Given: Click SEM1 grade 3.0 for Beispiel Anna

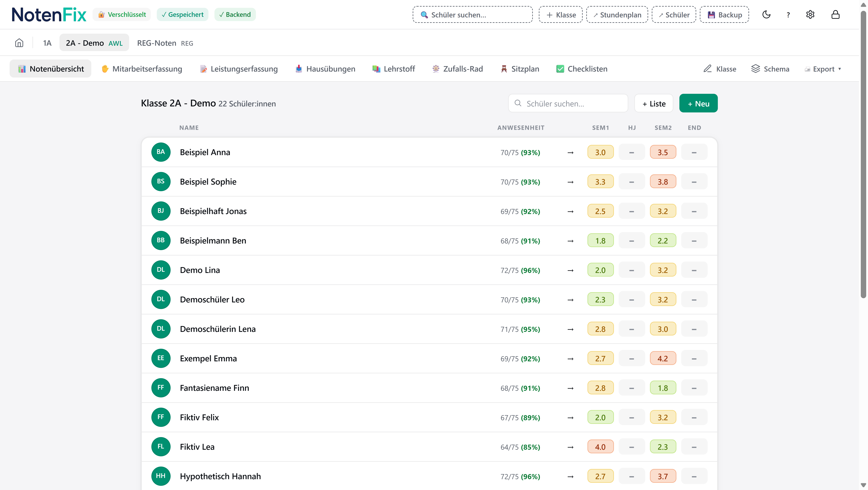Looking at the screenshot, I should [x=600, y=152].
